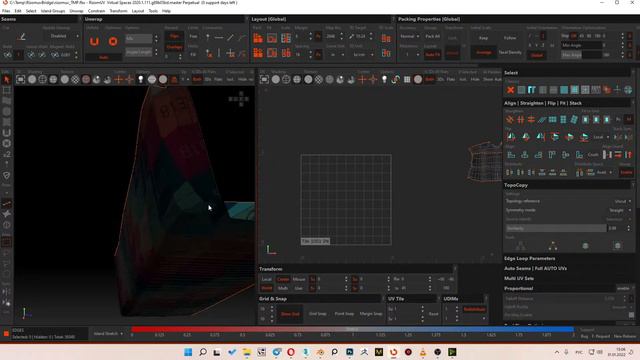This screenshot has width=640, height=360.
Task: Open the Disabled dropdown in Seams panel
Action: click(62, 36)
